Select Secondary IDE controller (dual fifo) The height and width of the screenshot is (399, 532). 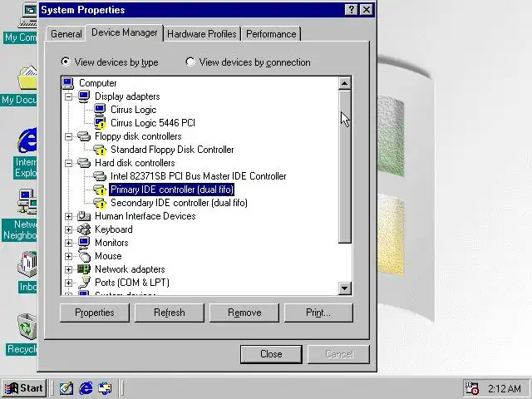point(179,203)
